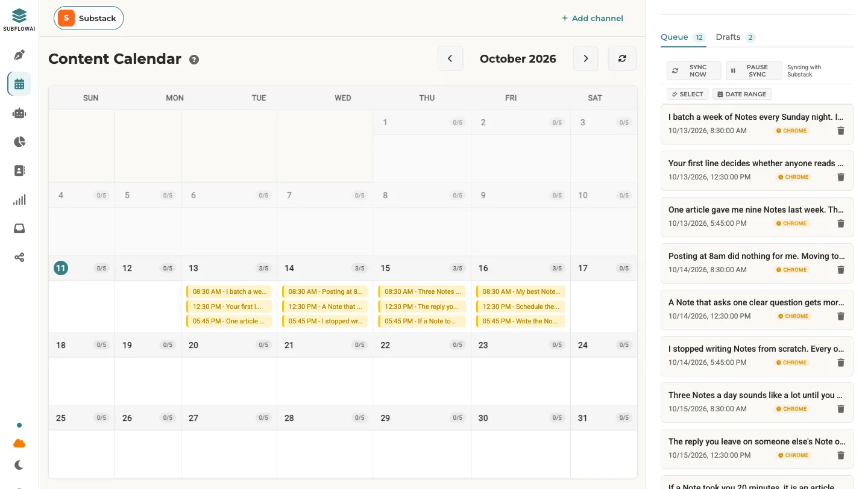The image size is (868, 489).
Task: Open the '08:30 AM - My best Note...' calendar event
Action: coord(521,291)
